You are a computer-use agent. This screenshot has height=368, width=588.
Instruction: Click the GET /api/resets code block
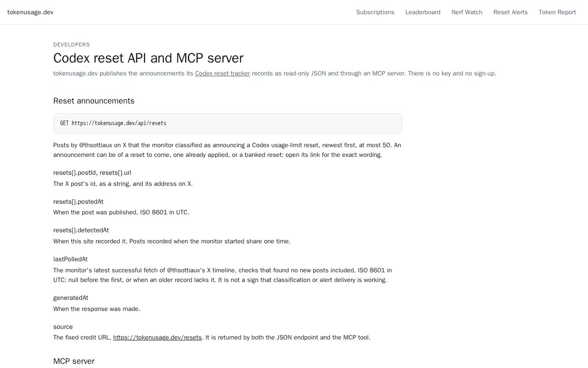[x=228, y=123]
